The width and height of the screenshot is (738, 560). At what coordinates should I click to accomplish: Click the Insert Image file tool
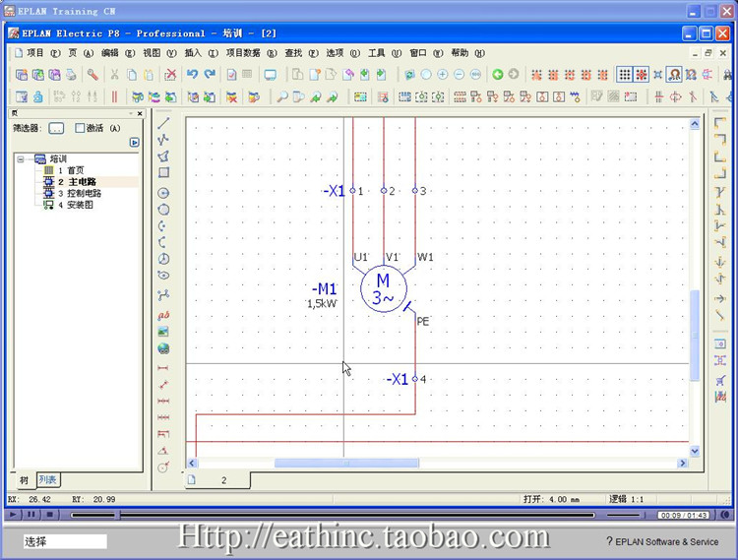click(163, 332)
